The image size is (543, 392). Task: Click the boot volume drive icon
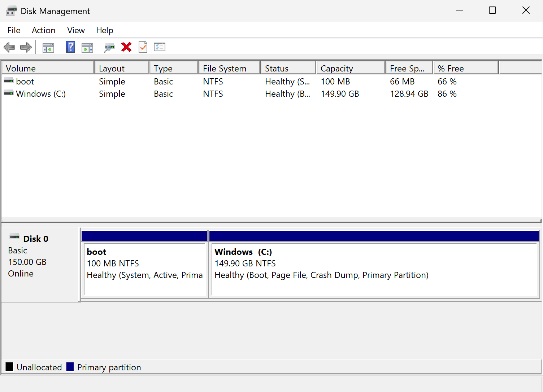coord(9,81)
